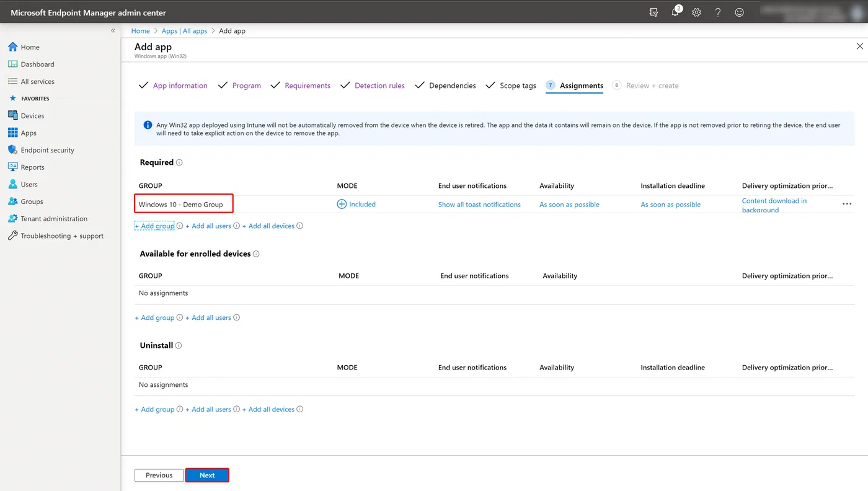This screenshot has width=868, height=491.
Task: Click the Devices icon in sidebar
Action: tap(13, 115)
